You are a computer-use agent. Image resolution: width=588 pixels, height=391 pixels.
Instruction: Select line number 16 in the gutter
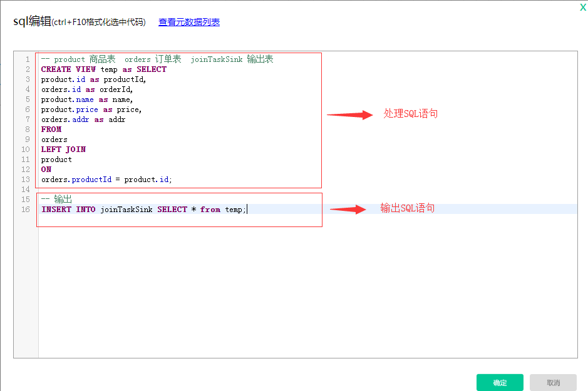point(26,210)
